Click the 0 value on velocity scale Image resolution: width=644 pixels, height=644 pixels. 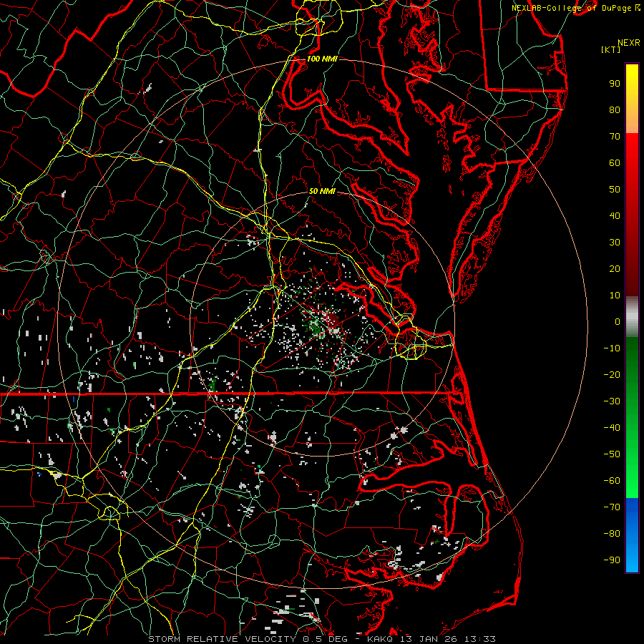(618, 321)
